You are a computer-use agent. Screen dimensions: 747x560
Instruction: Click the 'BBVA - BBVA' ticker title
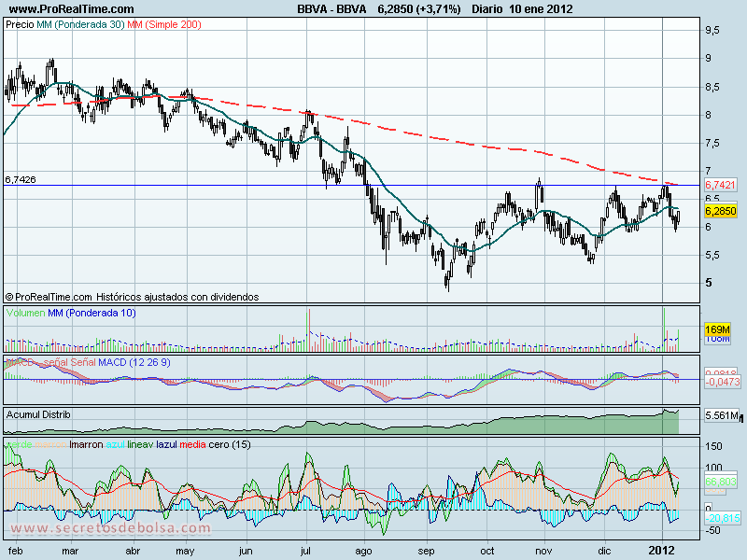331,9
